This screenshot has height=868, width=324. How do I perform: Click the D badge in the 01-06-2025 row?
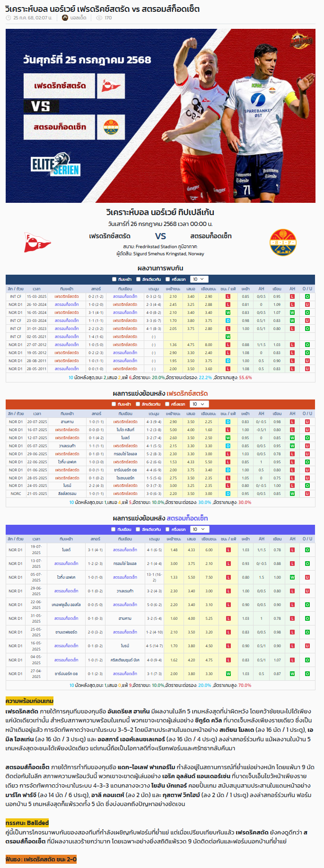tap(228, 470)
